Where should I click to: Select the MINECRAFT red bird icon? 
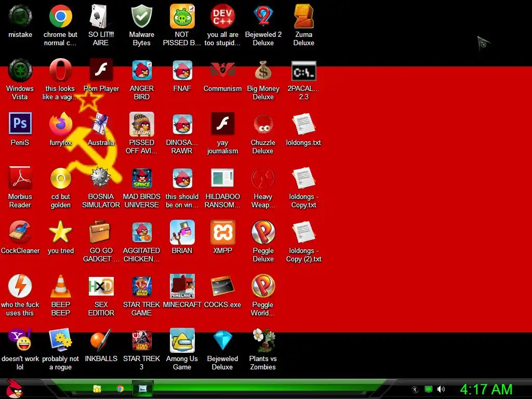coord(182,286)
